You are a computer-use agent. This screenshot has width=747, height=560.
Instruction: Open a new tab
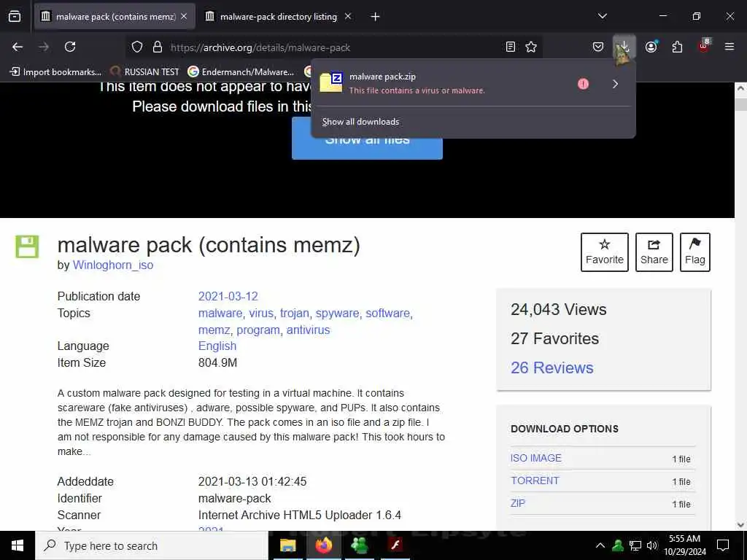(375, 17)
